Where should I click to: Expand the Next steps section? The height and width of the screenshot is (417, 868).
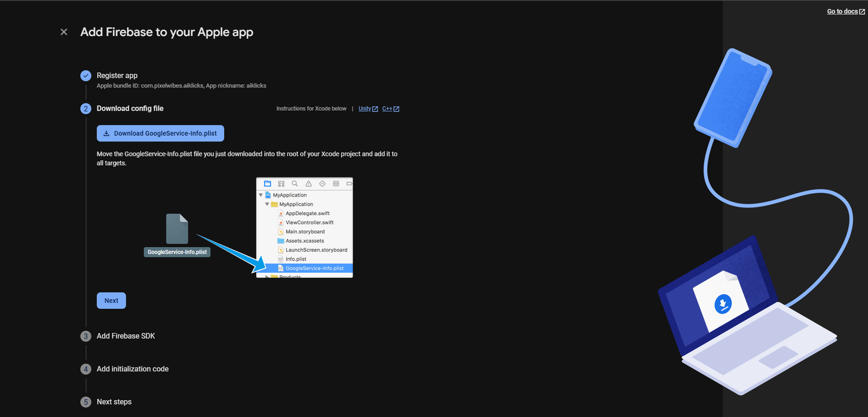(114, 402)
